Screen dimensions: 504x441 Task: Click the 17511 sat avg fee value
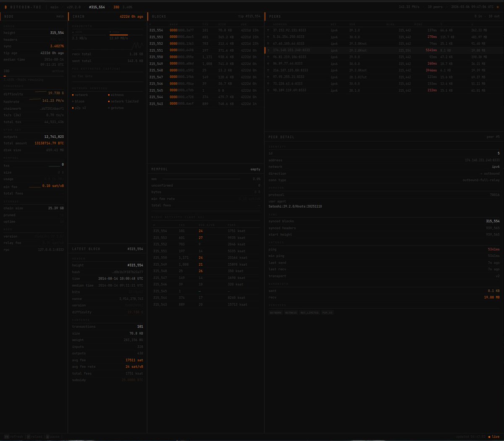click(134, 360)
